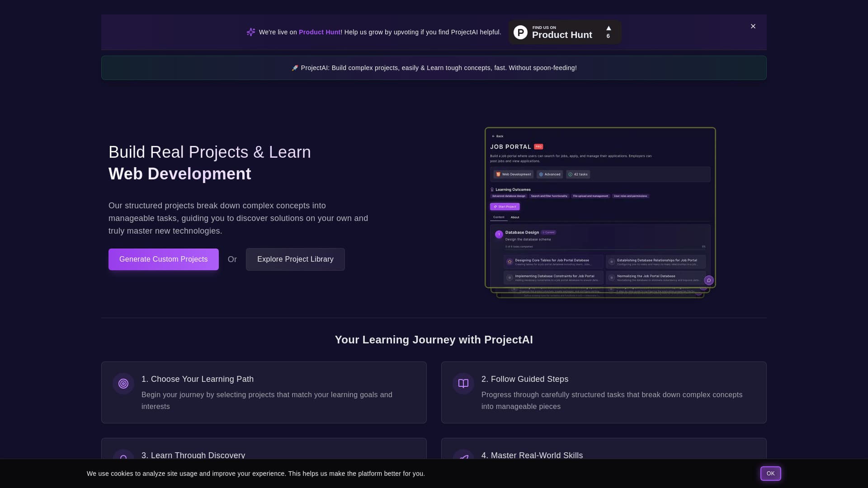Click the lightbulb icon beside Learning Outcomes
Image resolution: width=868 pixels, height=488 pixels.
pos(492,189)
